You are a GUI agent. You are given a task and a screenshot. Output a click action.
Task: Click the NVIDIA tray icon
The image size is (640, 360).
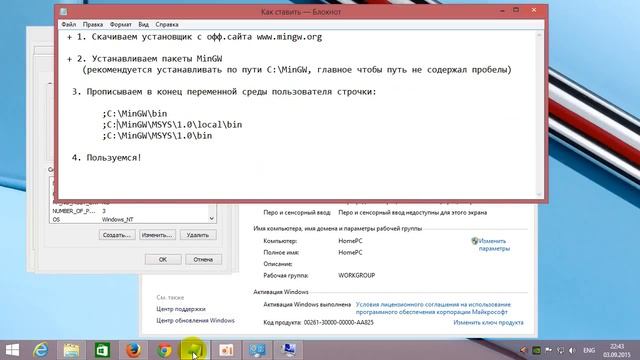pos(536,350)
